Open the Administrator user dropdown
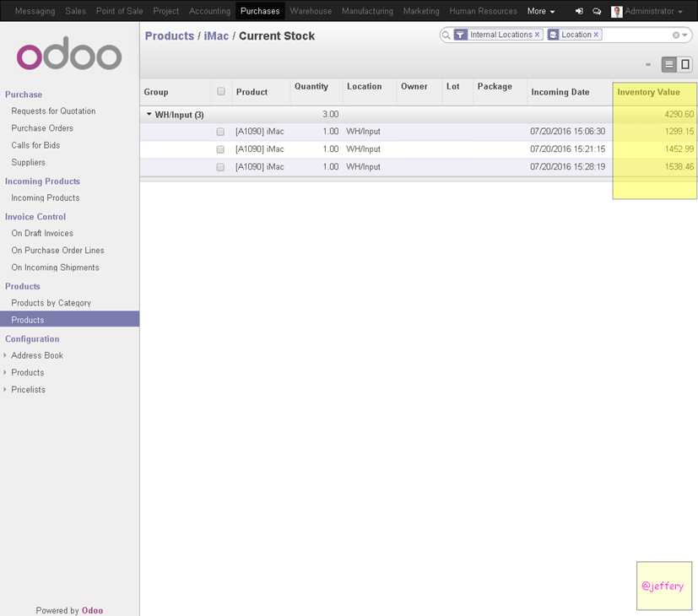Viewport: 698px width, 616px height. [653, 11]
